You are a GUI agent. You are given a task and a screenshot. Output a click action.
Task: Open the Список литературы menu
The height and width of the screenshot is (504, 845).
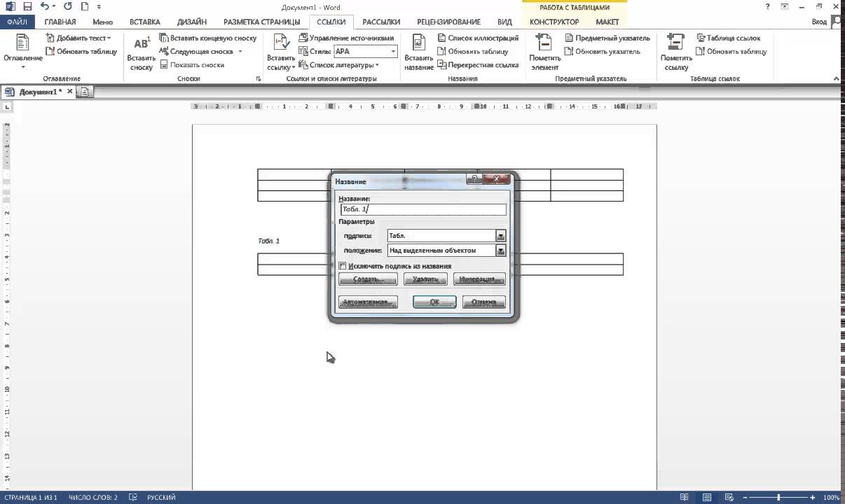click(x=339, y=64)
